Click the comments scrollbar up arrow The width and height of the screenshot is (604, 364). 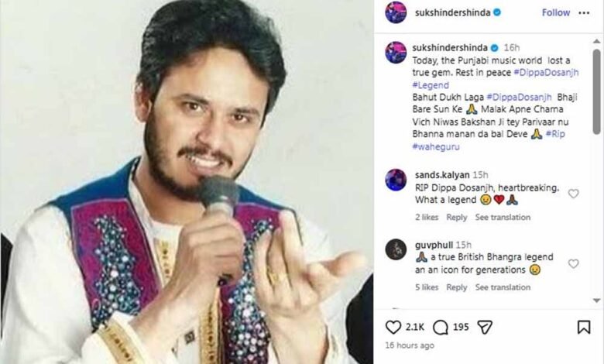click(x=597, y=41)
